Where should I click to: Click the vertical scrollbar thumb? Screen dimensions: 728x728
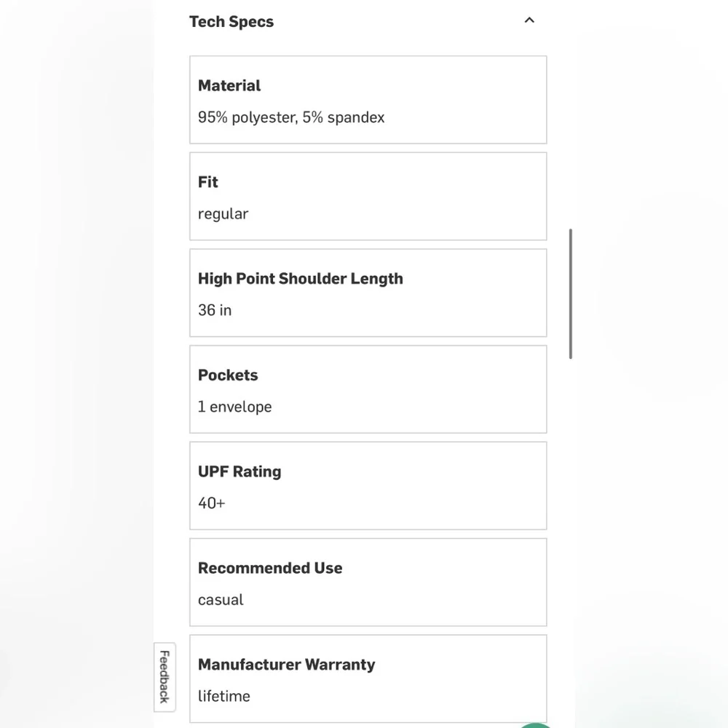(571, 293)
